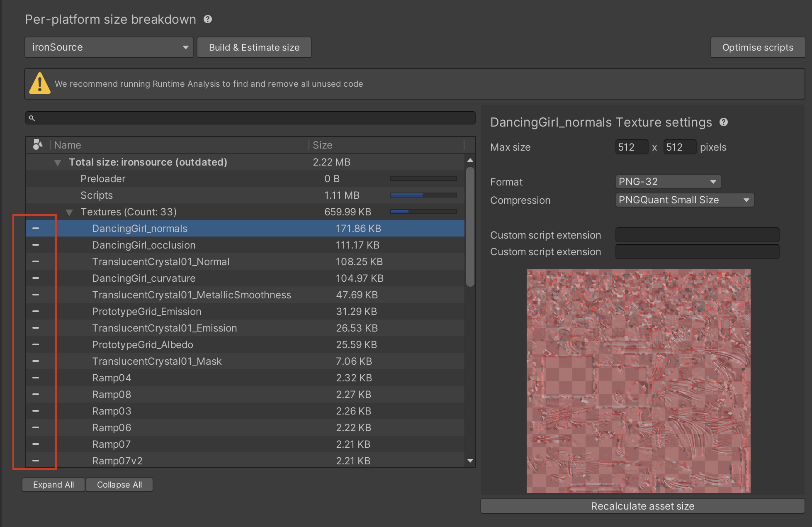Click the first Custom script extension field
The height and width of the screenshot is (527, 812).
697,235
